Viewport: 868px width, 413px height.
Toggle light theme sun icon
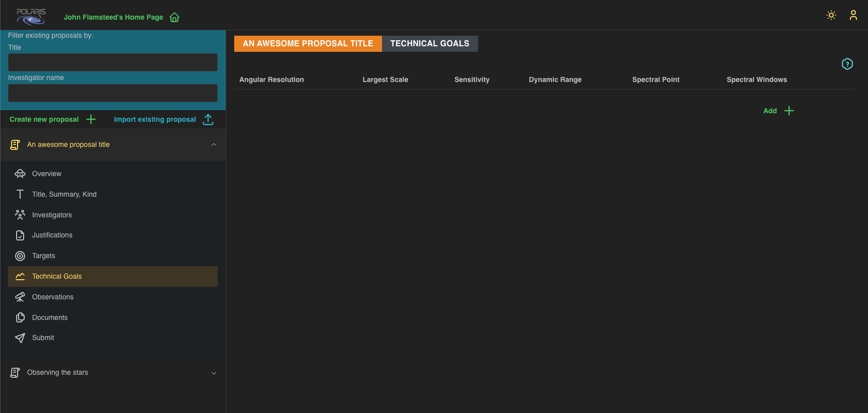(831, 15)
